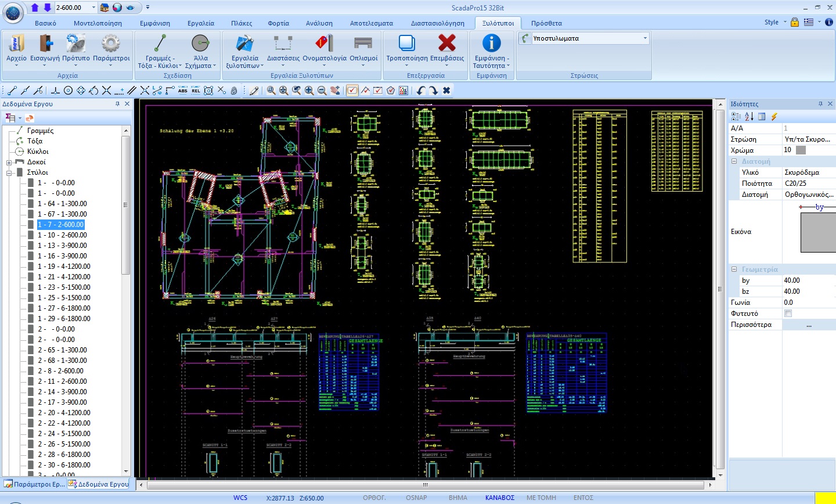Viewport: 836px width, 504px height.
Task: Pin the Ιδιότητες panel with pushpin
Action: coord(820,104)
